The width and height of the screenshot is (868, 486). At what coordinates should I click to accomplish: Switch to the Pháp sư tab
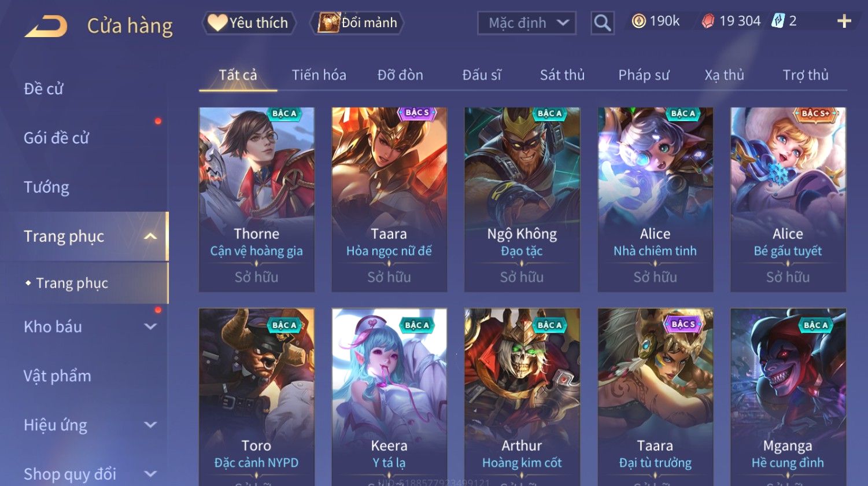[x=644, y=75]
